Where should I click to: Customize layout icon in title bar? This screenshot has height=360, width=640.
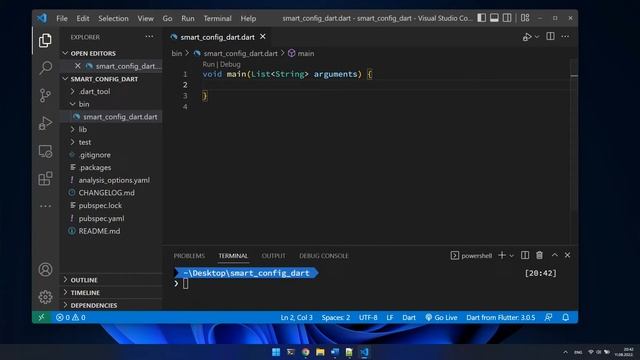525,18
